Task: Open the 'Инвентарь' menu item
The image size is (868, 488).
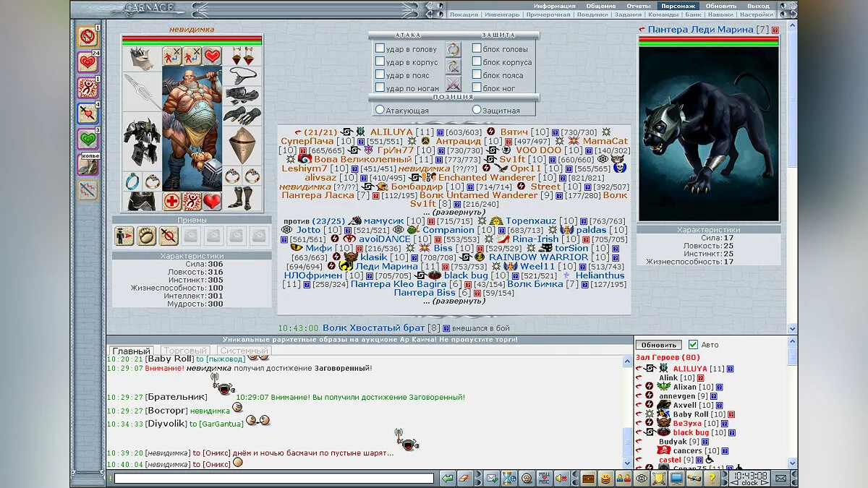Action: point(502,14)
